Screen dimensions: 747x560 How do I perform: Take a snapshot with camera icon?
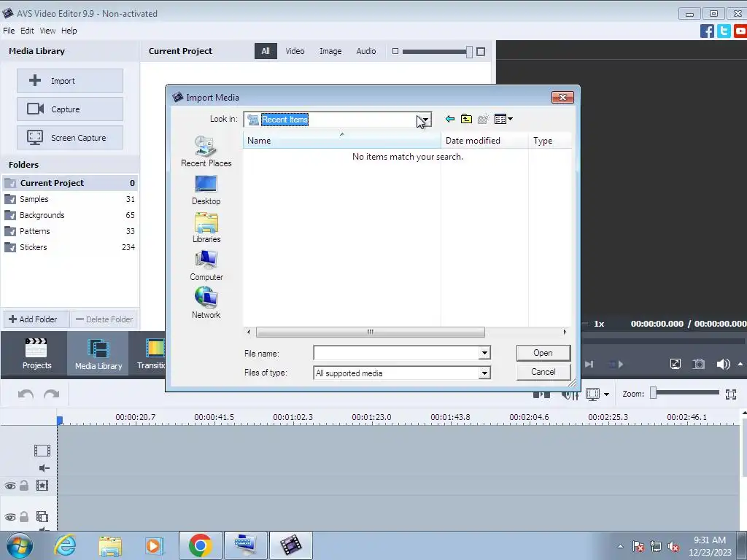point(699,365)
